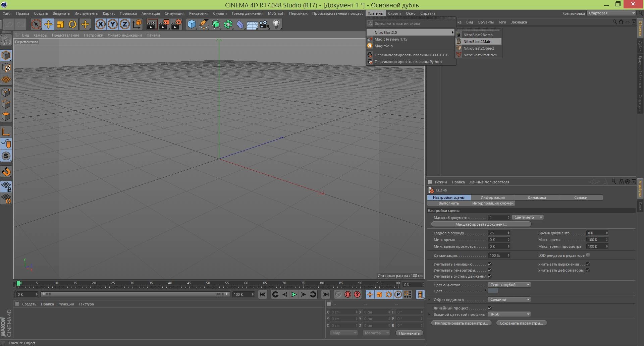Click the magnet workplane snapping icon
644x346 pixels.
(x=6, y=172)
